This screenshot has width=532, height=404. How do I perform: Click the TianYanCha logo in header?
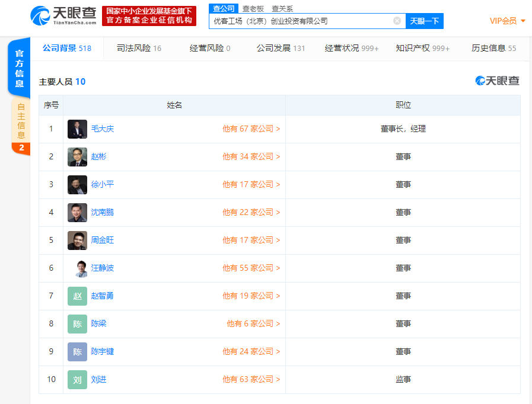tap(63, 15)
